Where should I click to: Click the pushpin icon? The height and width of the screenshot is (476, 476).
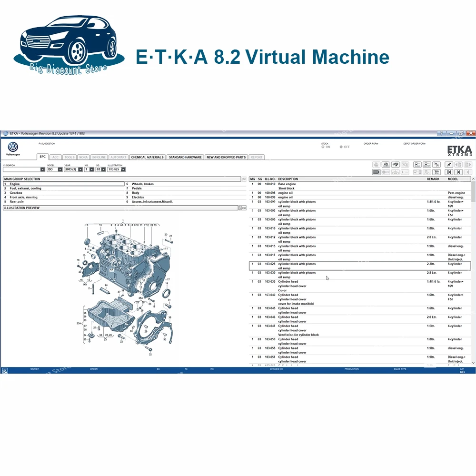click(x=449, y=165)
